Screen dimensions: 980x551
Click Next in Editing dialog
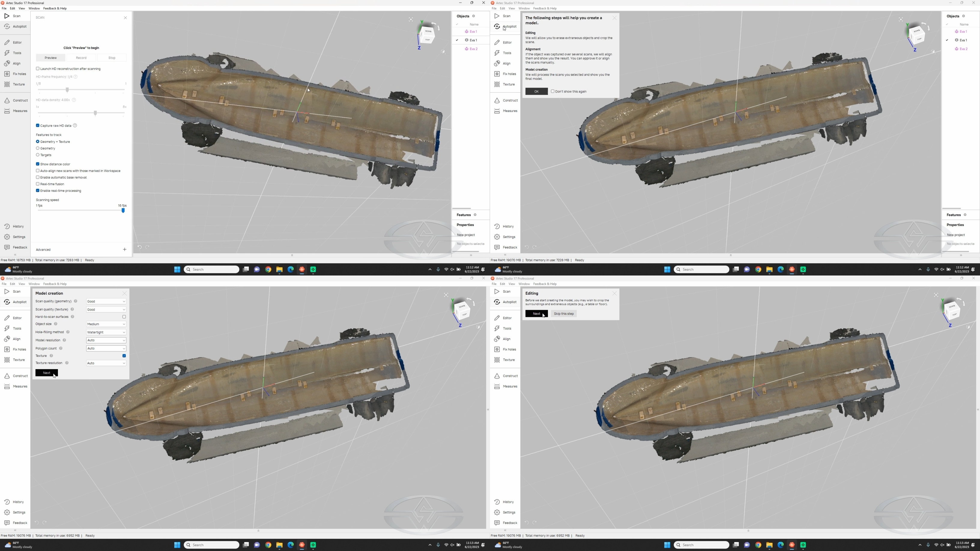pyautogui.click(x=537, y=314)
